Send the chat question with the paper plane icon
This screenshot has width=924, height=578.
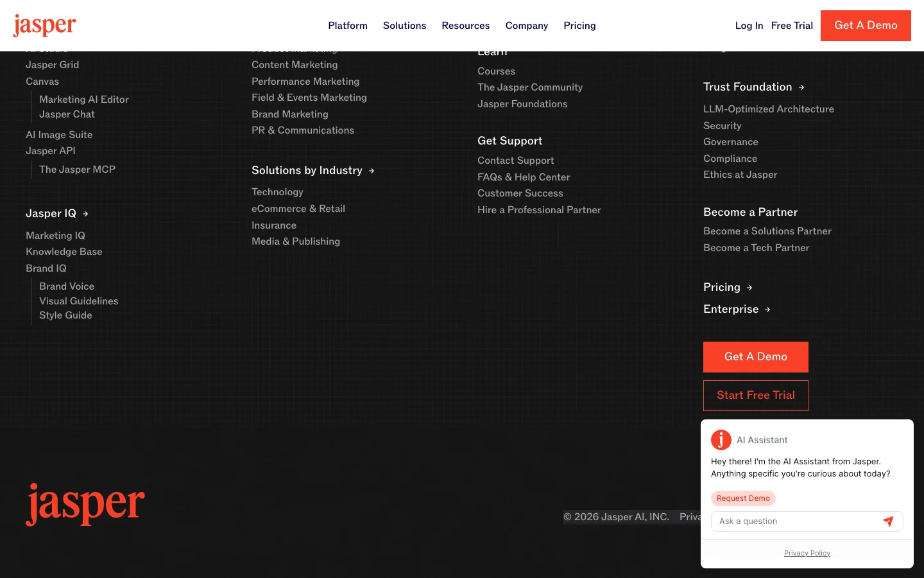(888, 521)
